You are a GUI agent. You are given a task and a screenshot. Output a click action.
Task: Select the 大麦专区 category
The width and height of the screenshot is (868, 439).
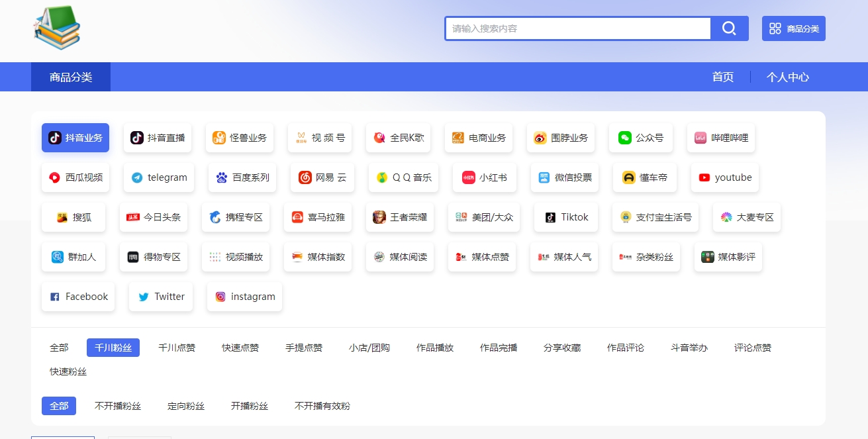coord(747,217)
